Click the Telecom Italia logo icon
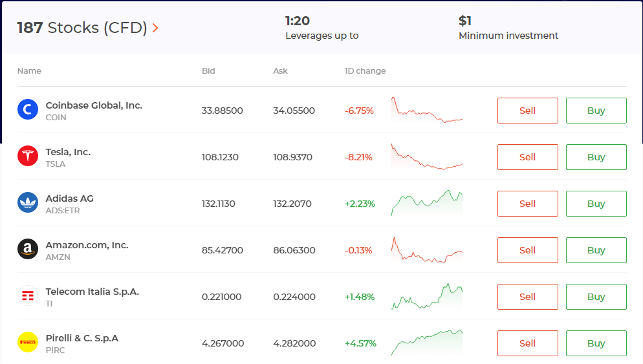 (x=28, y=295)
